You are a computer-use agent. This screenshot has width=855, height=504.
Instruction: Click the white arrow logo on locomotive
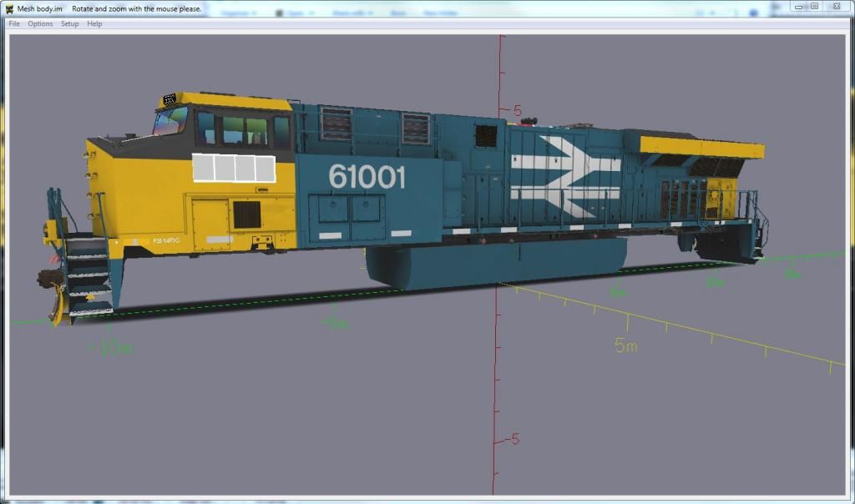click(565, 175)
